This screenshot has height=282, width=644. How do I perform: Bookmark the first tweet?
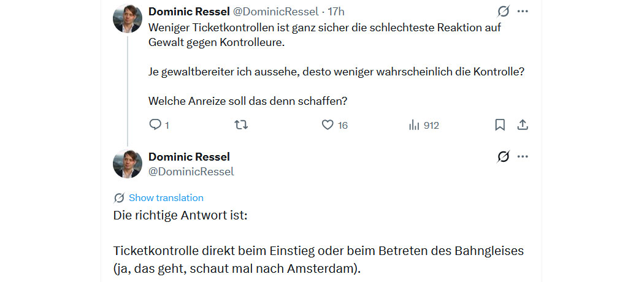[500, 125]
